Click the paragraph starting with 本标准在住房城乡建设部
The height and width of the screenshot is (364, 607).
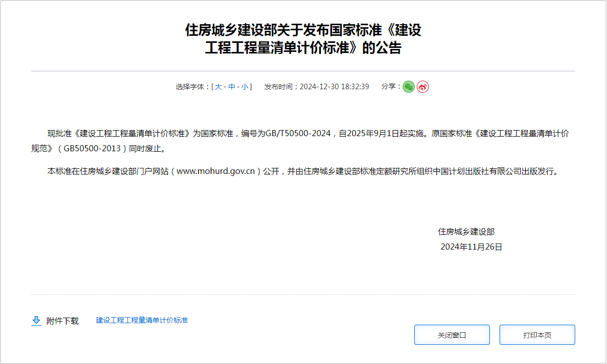(x=303, y=171)
